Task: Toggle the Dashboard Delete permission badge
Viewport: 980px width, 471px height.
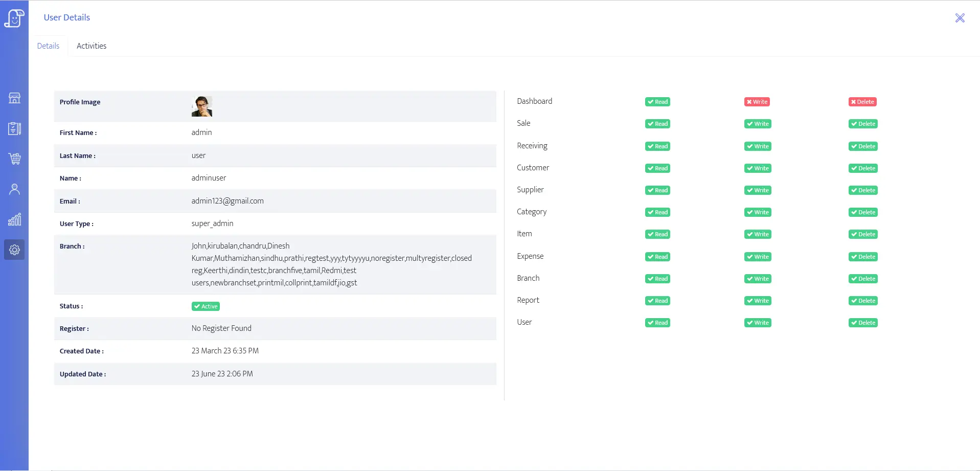Action: (862, 102)
